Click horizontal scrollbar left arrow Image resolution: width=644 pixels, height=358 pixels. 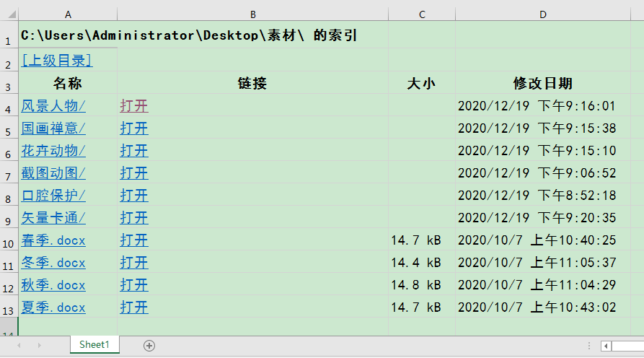pyautogui.click(x=606, y=346)
